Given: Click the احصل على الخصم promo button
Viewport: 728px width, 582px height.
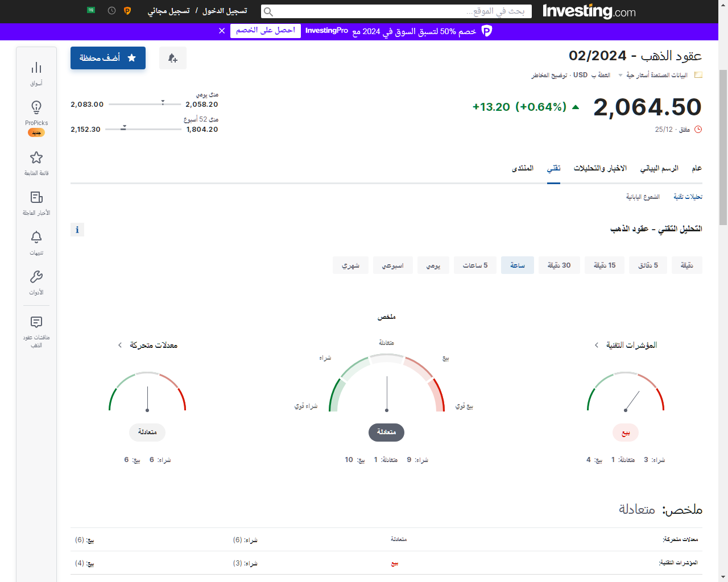Looking at the screenshot, I should (x=266, y=31).
